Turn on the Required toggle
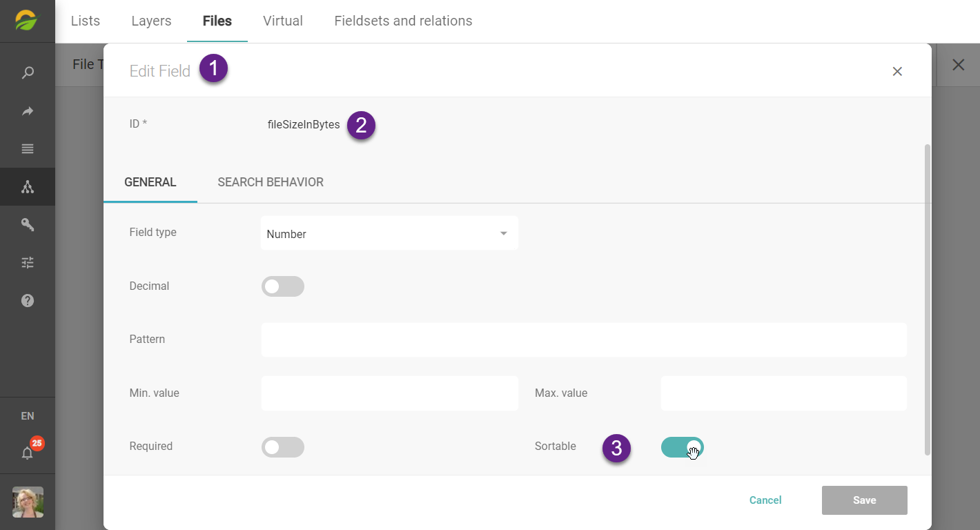Image resolution: width=980 pixels, height=530 pixels. click(282, 447)
